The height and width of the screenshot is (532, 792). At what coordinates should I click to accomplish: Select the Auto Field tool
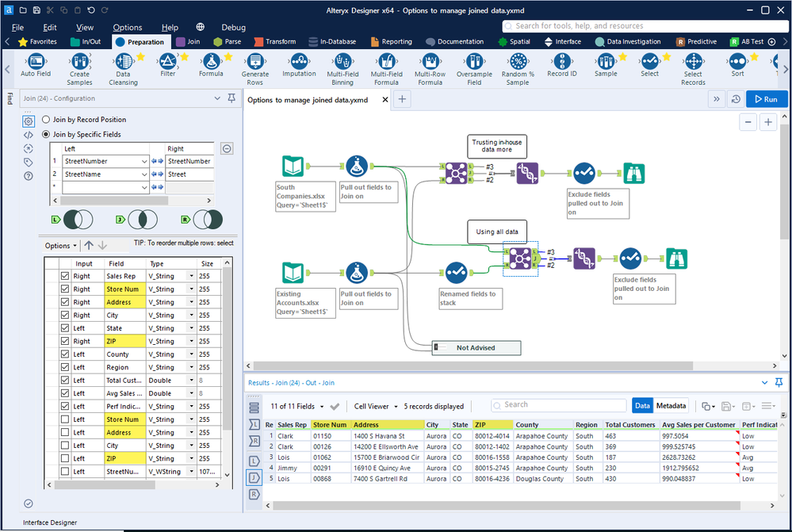[36, 66]
